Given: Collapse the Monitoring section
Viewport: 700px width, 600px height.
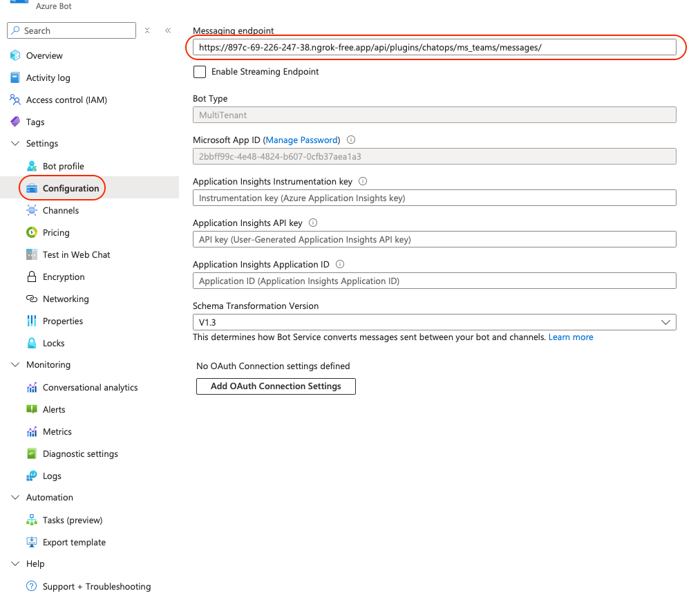Looking at the screenshot, I should pyautogui.click(x=15, y=365).
